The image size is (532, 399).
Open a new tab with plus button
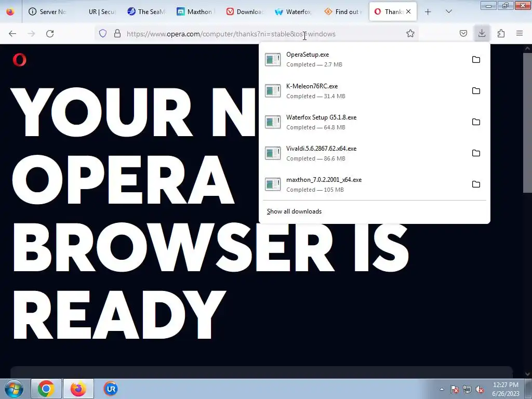(428, 11)
